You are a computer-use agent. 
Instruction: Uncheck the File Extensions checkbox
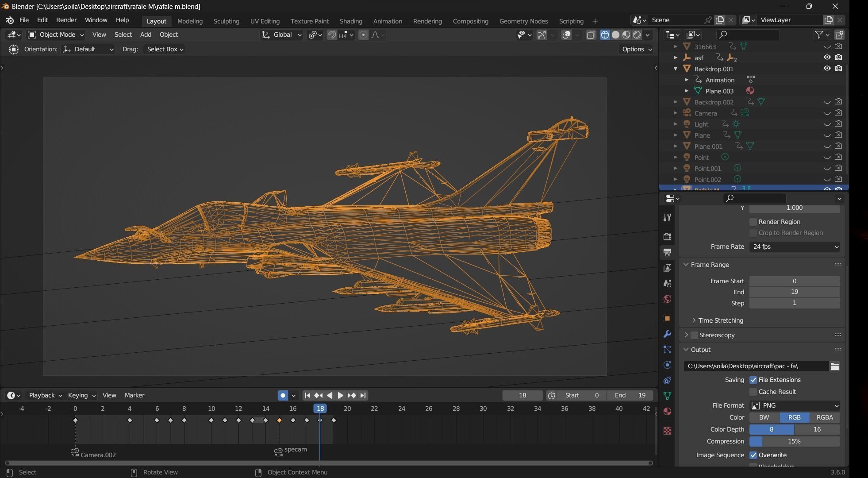[753, 380]
